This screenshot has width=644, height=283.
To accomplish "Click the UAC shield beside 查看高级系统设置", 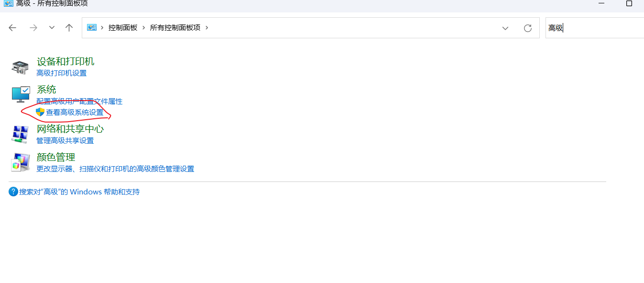I will point(40,113).
